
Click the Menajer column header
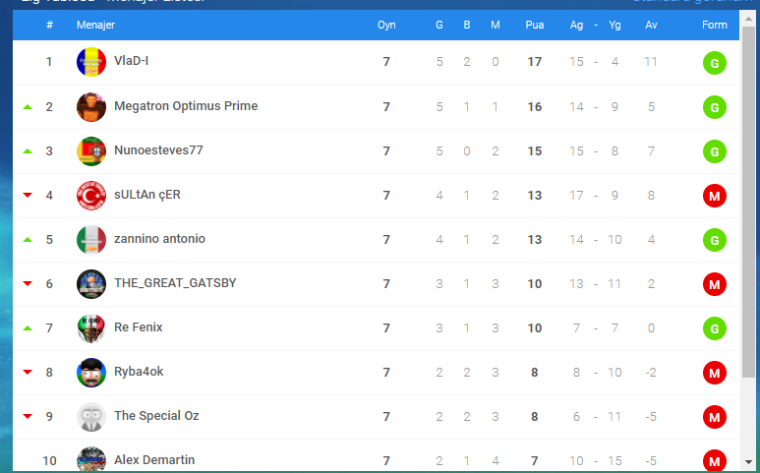coord(95,25)
